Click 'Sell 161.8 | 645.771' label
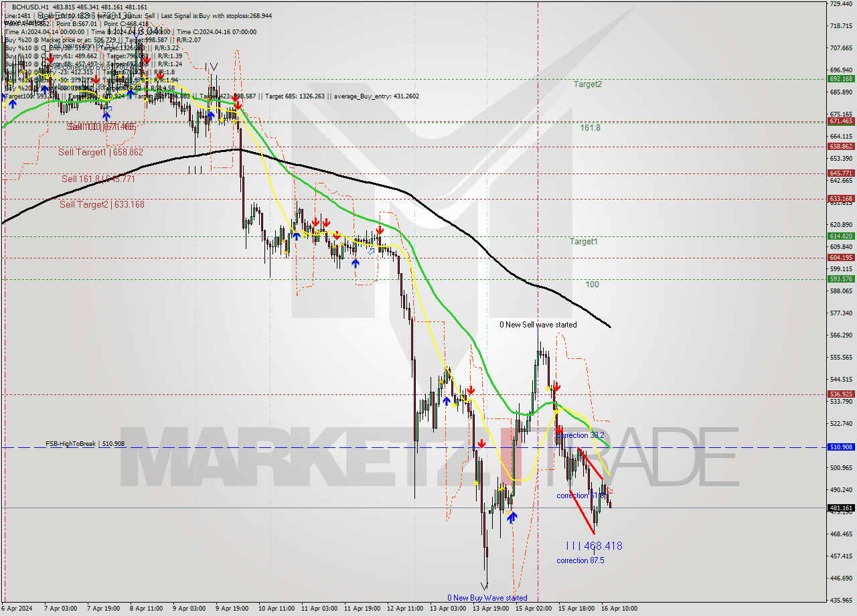The width and height of the screenshot is (857, 616). [x=98, y=179]
